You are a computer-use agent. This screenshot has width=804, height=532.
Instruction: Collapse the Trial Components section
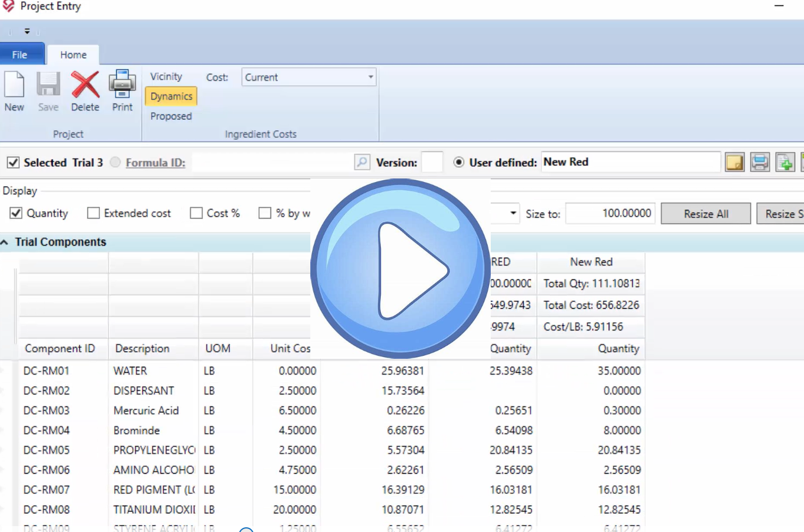[5, 242]
